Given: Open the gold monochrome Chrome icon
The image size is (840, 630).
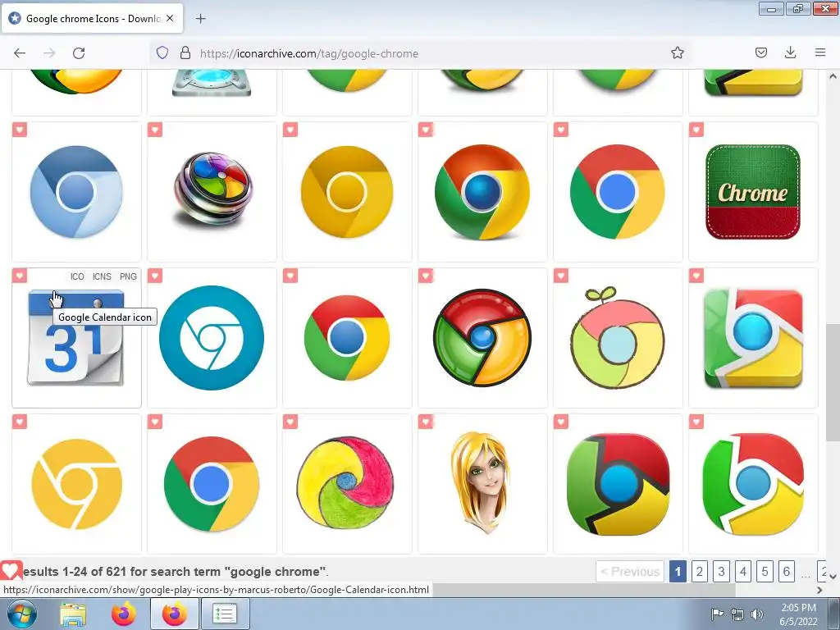Looking at the screenshot, I should coord(347,192).
